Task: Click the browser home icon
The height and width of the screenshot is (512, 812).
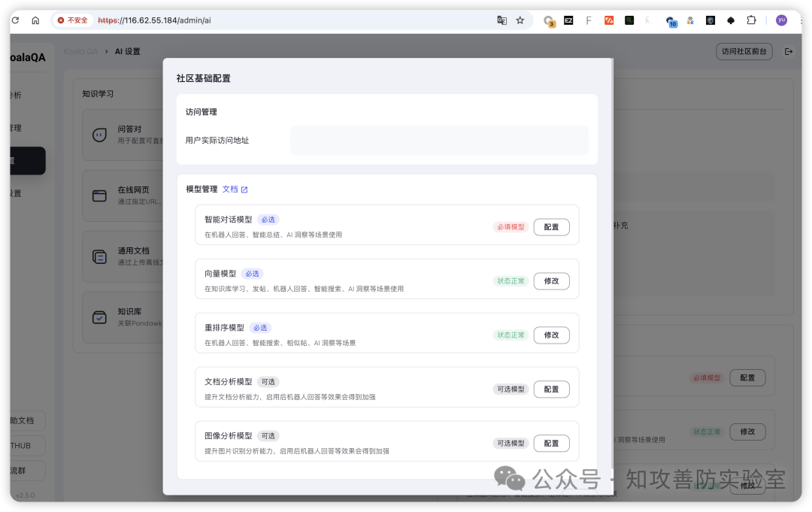Action: click(x=35, y=20)
